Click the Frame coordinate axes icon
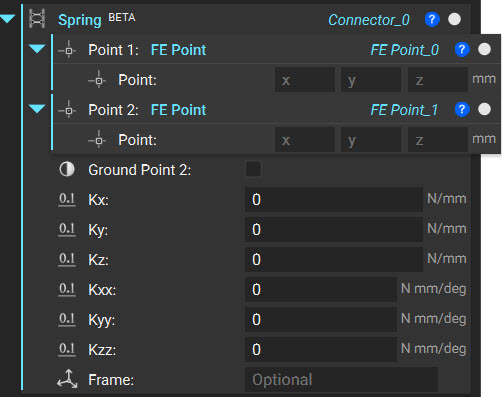This screenshot has height=397, width=502. [67, 379]
